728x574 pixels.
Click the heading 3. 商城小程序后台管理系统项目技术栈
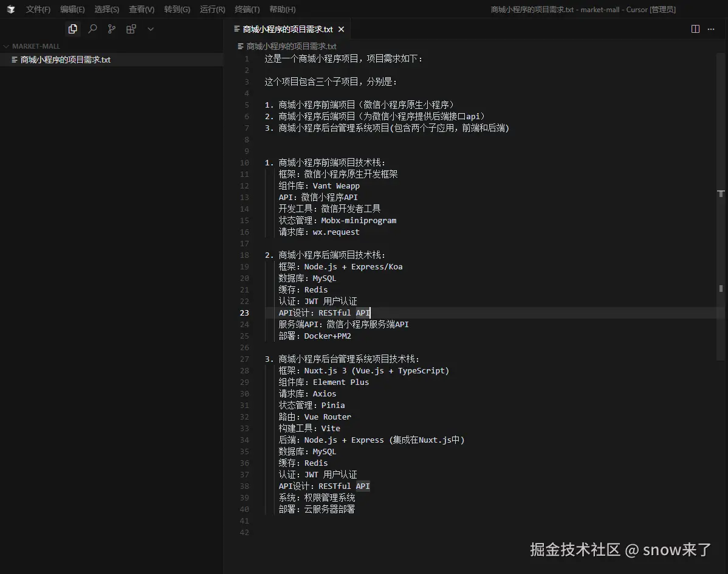342,359
